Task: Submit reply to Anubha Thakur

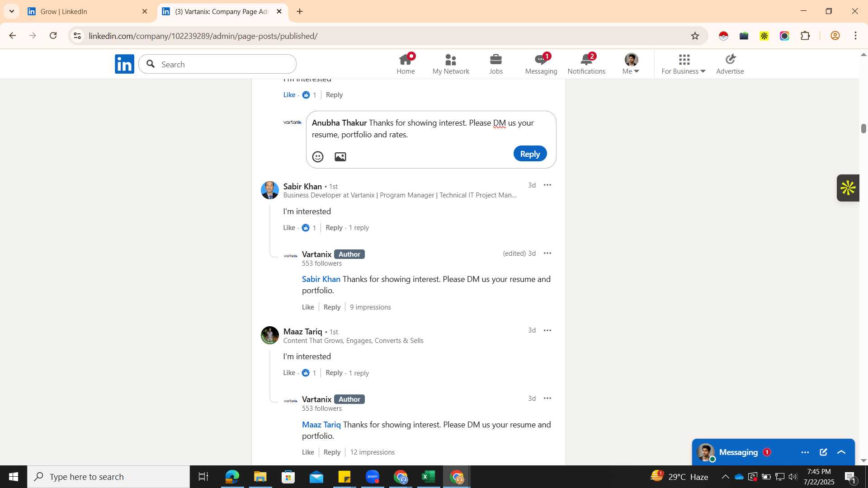Action: [530, 154]
